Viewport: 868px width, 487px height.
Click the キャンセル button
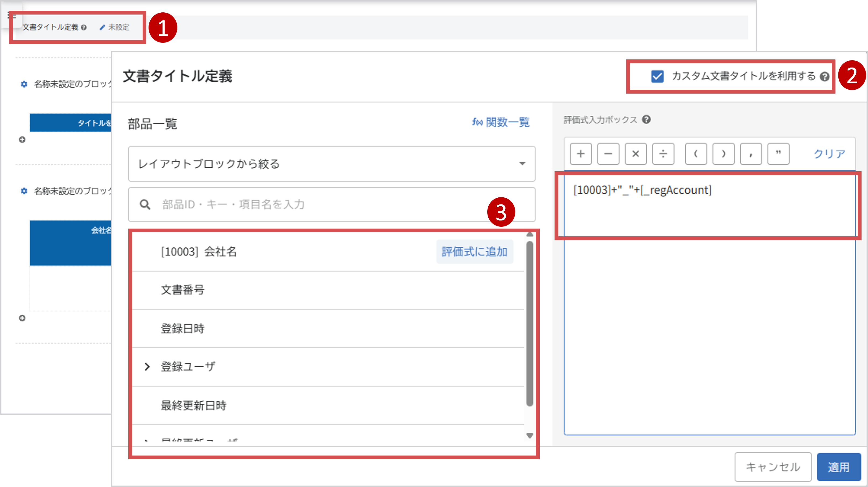773,467
